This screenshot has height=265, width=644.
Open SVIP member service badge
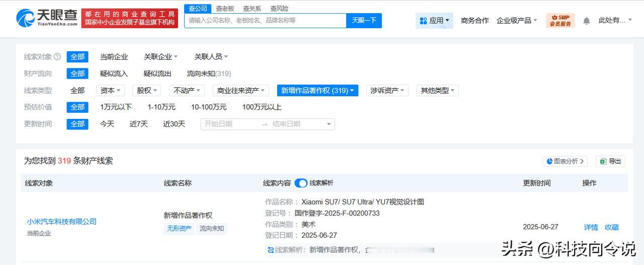coord(560,21)
